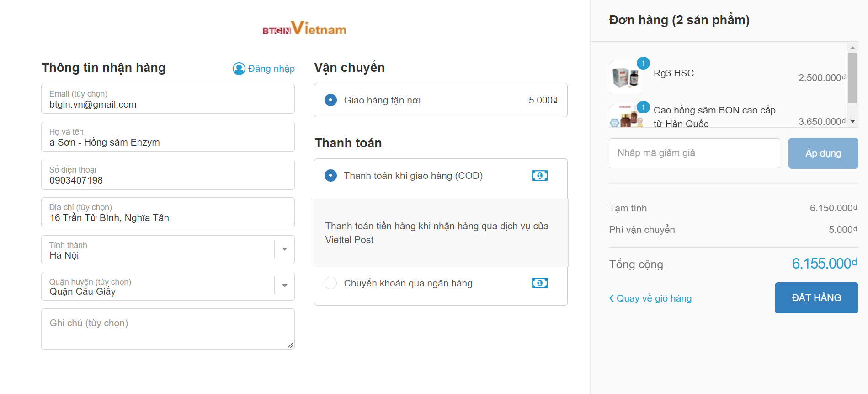
Task: Click the COD cash payment icon
Action: [539, 176]
